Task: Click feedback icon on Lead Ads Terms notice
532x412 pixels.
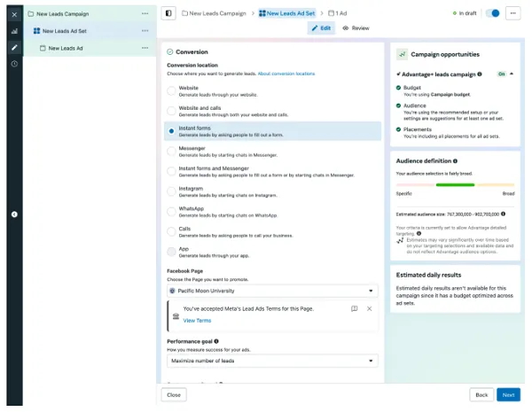Action: coord(355,308)
